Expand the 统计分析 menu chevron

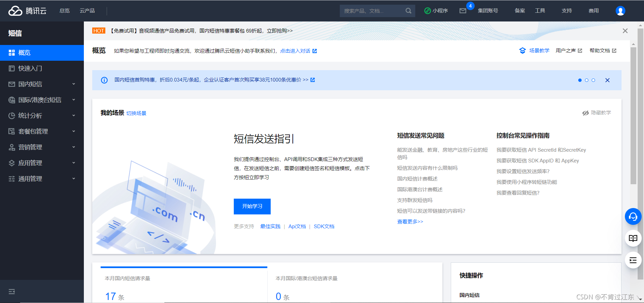pos(74,116)
